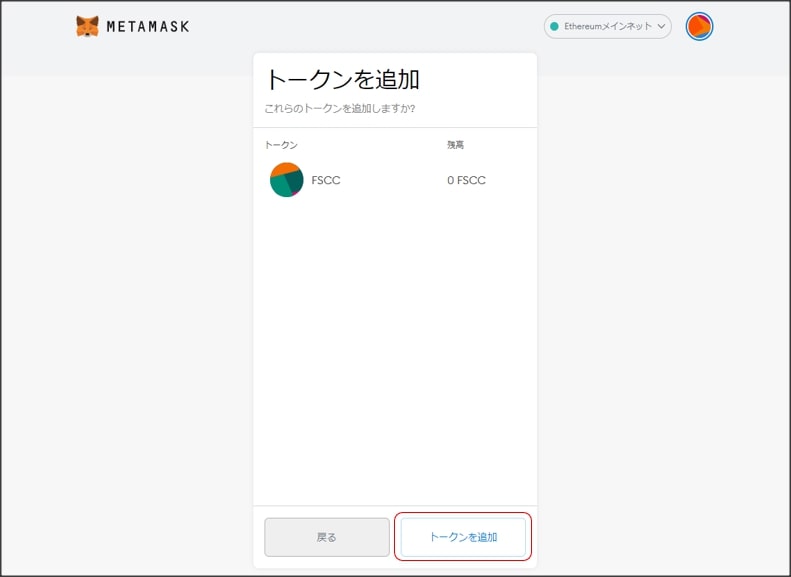The image size is (791, 577).
Task: Click the FSCC token identicon
Action: point(286,180)
